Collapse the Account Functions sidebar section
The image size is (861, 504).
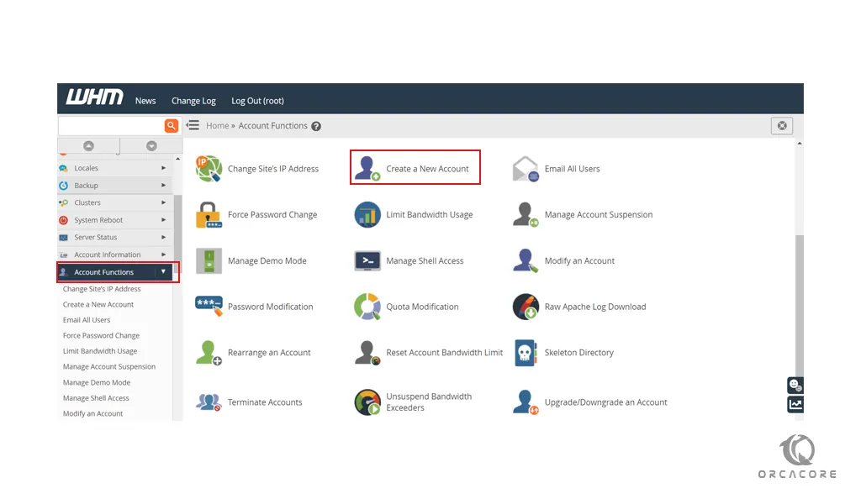(x=114, y=272)
